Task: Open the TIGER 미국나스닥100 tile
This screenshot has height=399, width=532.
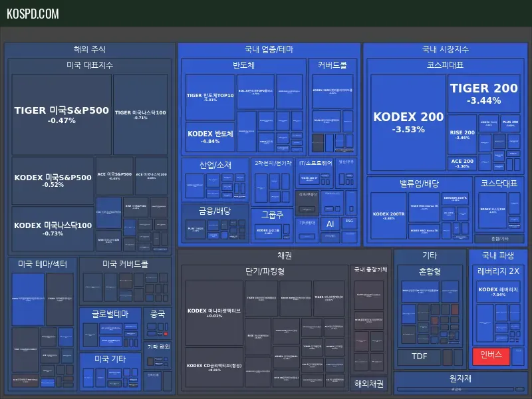Action: [x=140, y=114]
